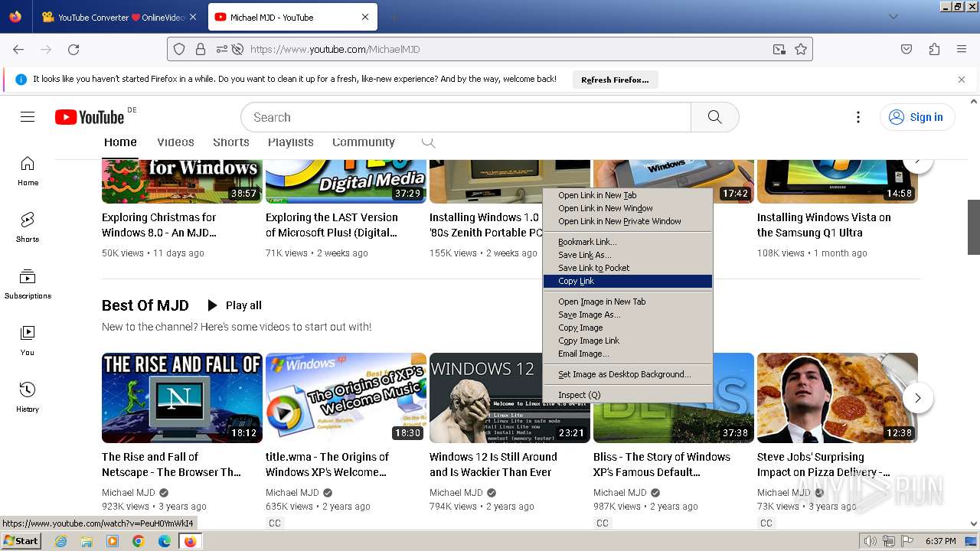Screen dimensions: 980x551
Task: Switch to channel Videos tab
Action: coord(175,142)
